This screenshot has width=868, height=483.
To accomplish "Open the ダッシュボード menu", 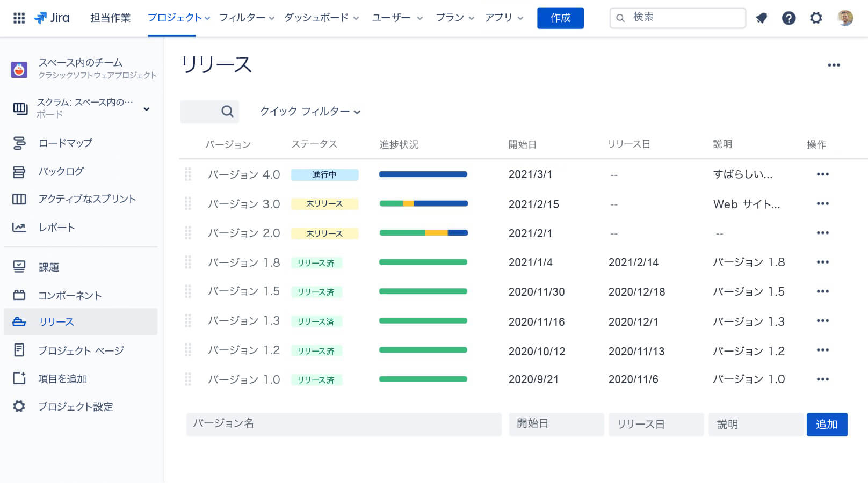I will [x=321, y=18].
